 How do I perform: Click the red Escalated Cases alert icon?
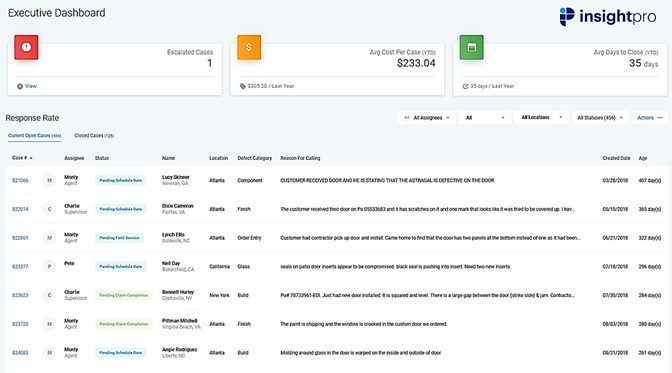(x=26, y=47)
